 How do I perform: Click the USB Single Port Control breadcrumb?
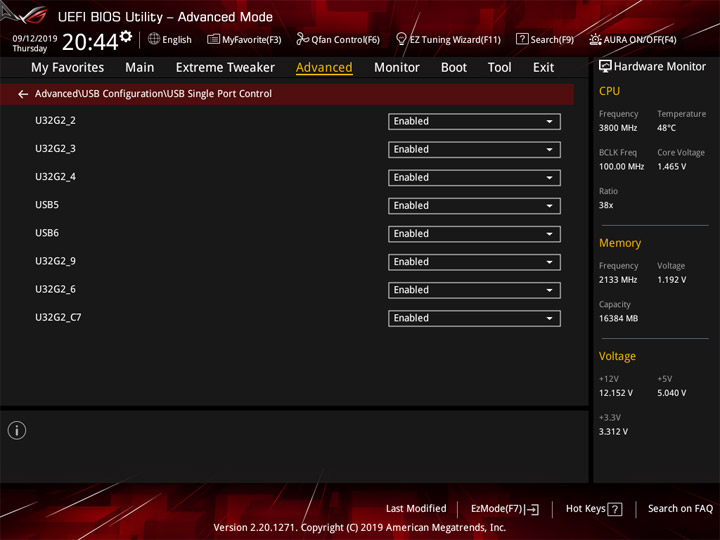pos(219,94)
